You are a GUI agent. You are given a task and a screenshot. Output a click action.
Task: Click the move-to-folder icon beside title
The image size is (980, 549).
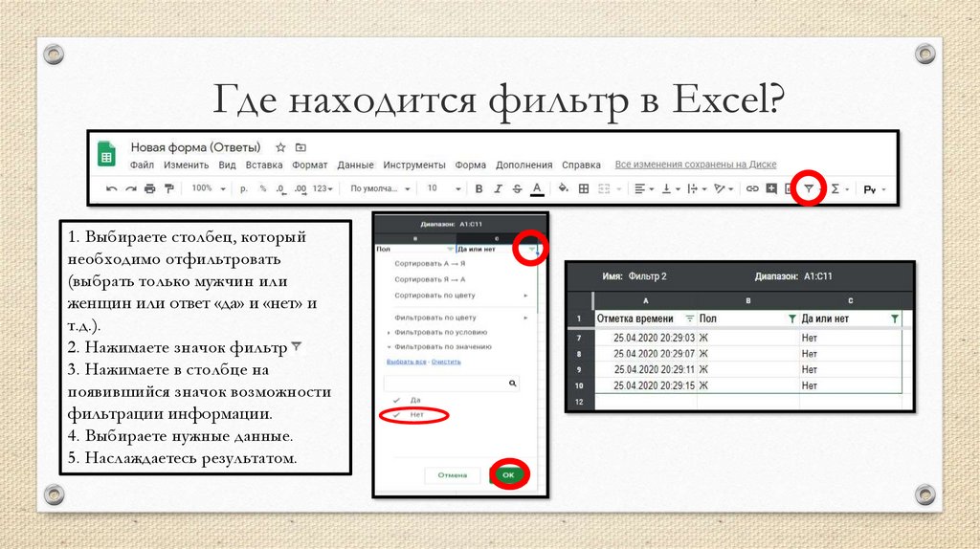click(301, 147)
